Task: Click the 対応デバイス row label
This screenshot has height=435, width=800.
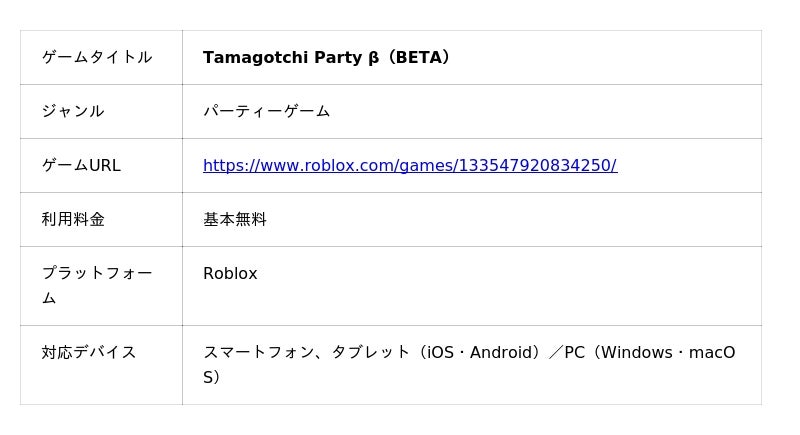Action: pos(89,353)
